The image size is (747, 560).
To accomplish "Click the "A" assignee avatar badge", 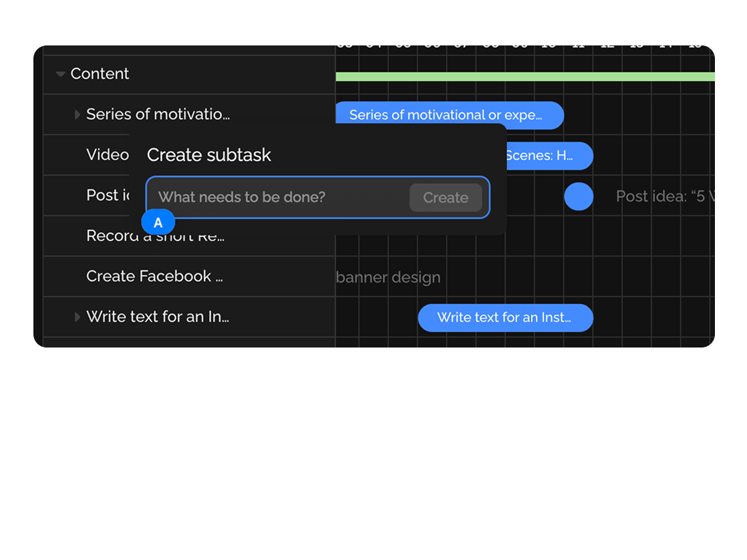I will click(158, 222).
